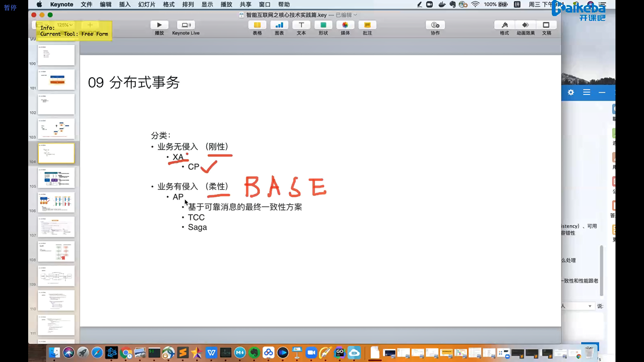Open the 媒体 media browser

tap(345, 25)
